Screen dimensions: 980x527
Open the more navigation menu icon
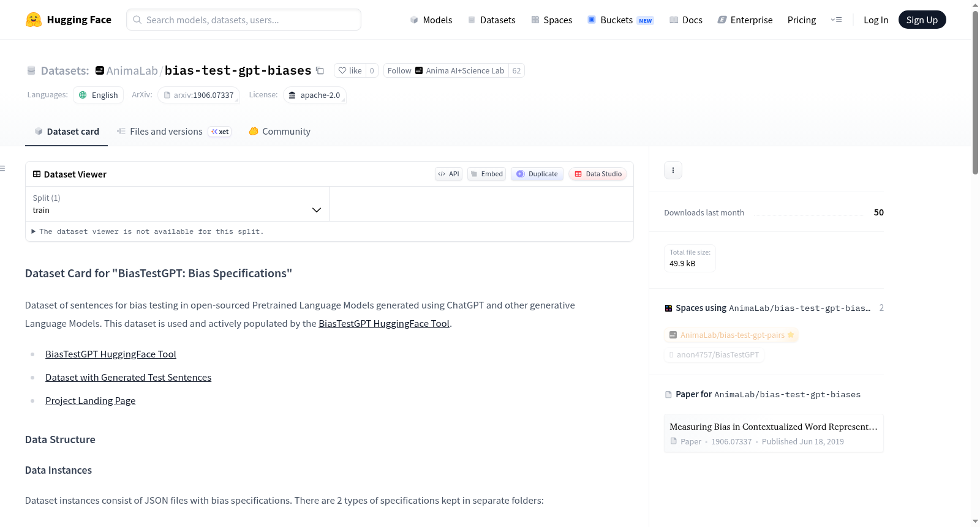836,20
